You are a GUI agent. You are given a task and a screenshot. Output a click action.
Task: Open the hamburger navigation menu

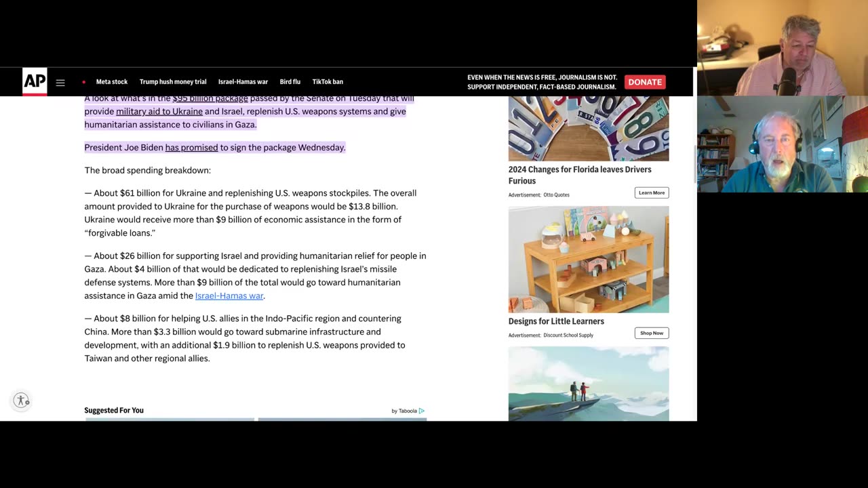(60, 82)
